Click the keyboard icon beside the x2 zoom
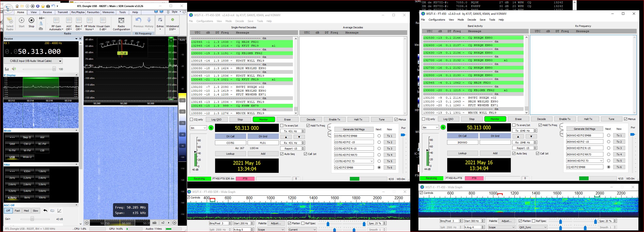 pos(154,223)
